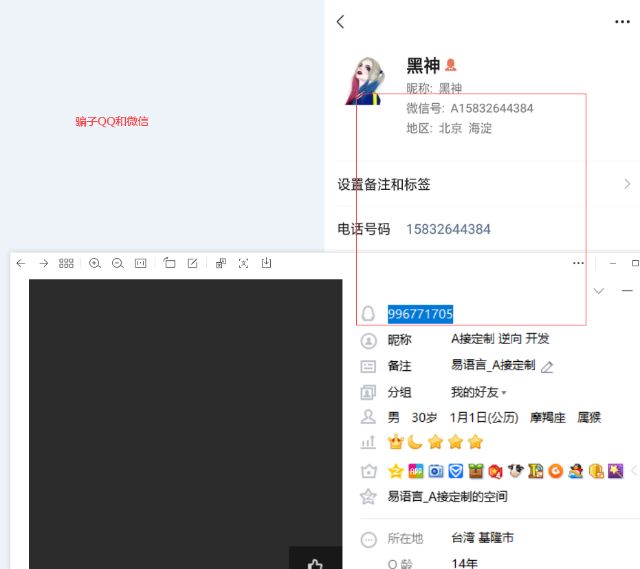Click the bracketed translate icon in viewer toolbar

tap(243, 263)
